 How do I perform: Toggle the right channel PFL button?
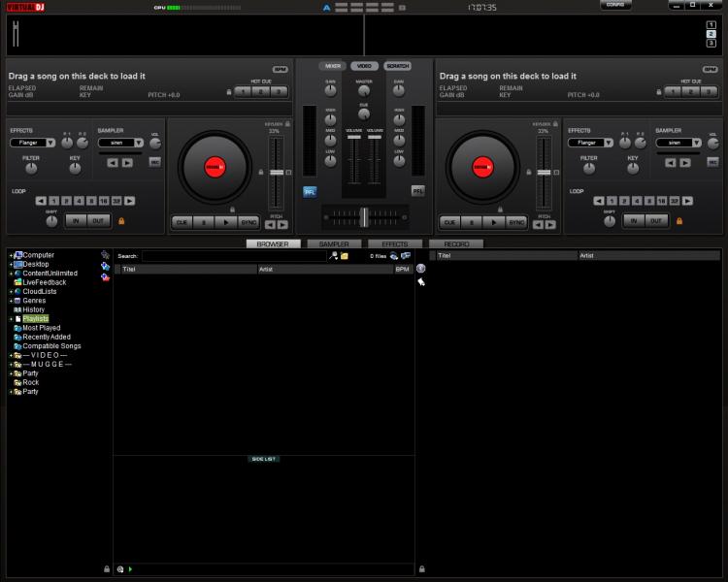point(418,191)
